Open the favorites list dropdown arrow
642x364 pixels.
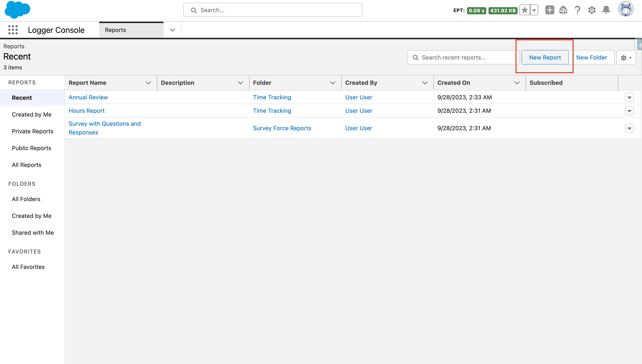tap(534, 10)
